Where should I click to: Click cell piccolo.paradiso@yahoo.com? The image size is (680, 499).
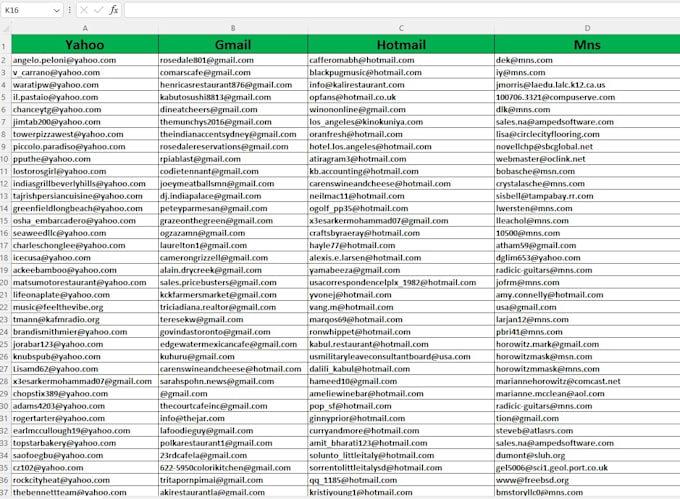[85, 147]
